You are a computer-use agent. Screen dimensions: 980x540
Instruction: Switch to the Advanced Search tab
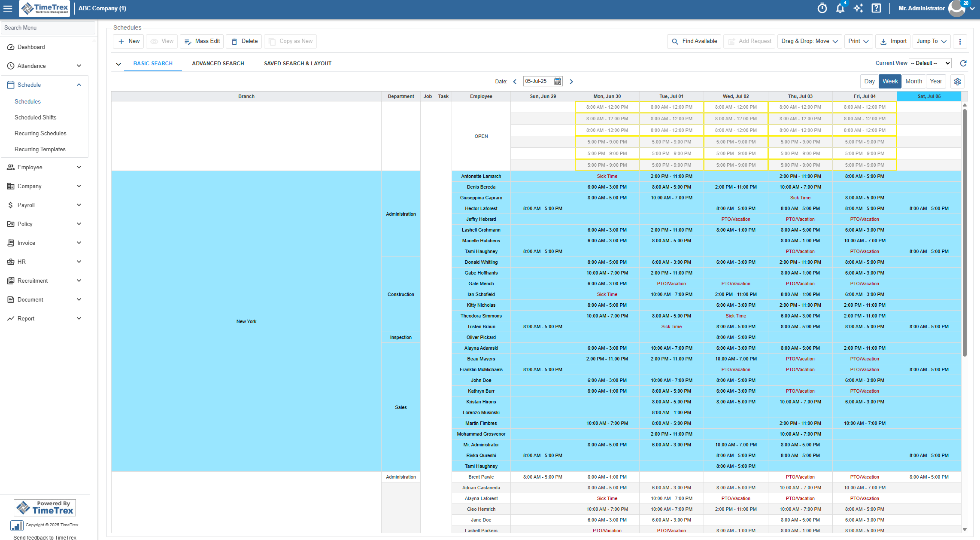coord(218,63)
